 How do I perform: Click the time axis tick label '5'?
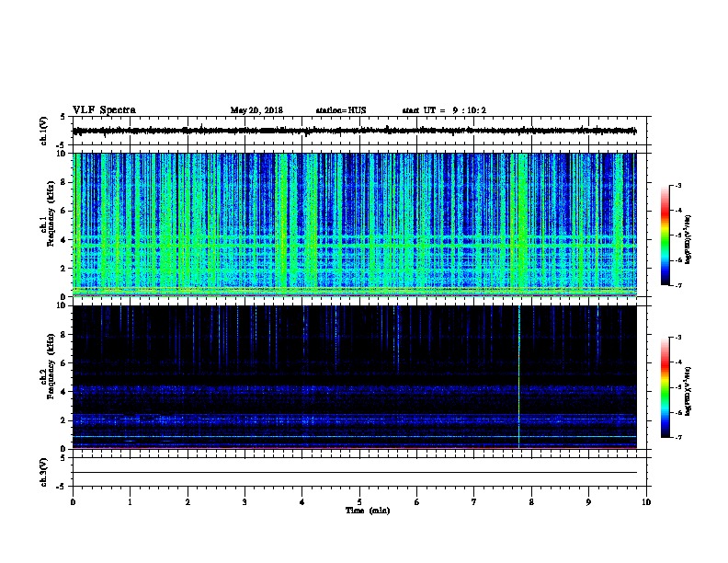[359, 502]
